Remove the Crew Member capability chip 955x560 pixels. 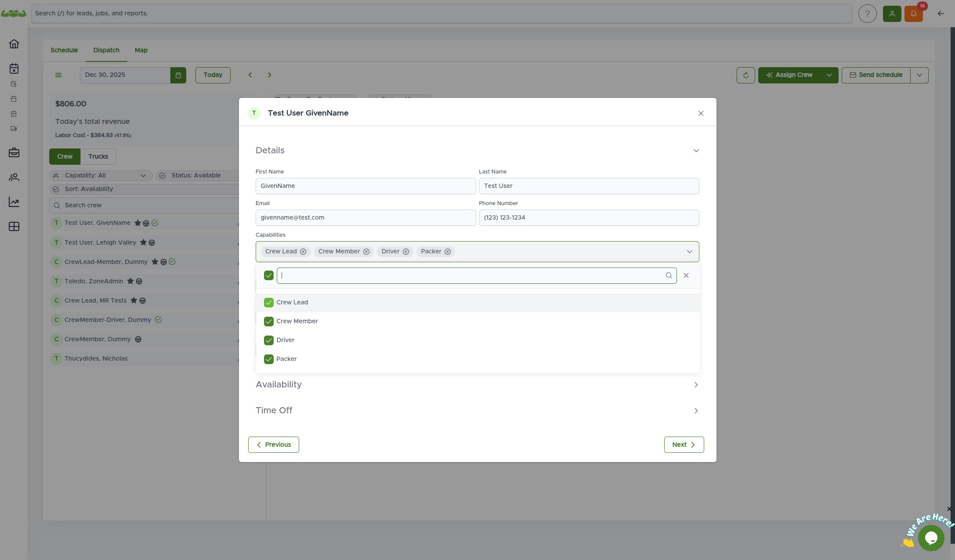(x=366, y=252)
